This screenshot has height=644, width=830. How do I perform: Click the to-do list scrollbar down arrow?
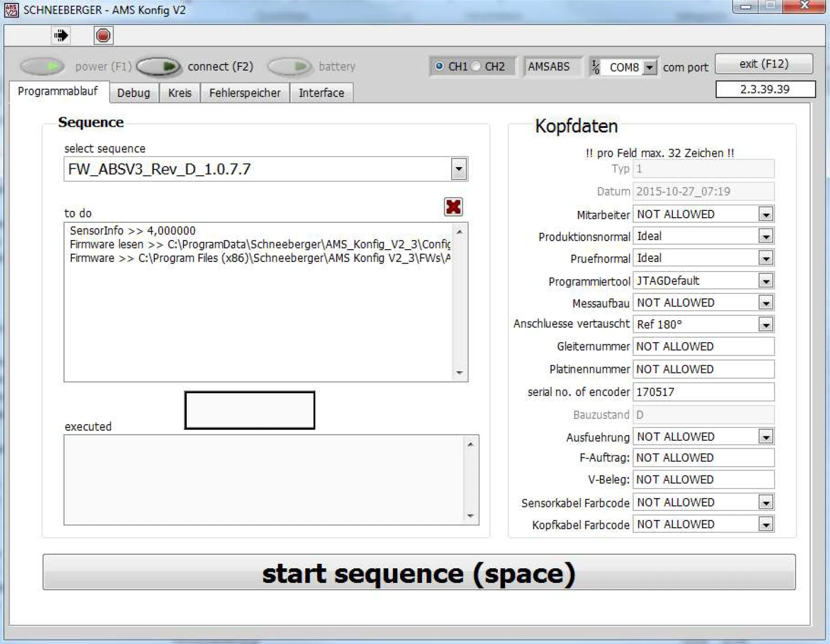tap(460, 372)
